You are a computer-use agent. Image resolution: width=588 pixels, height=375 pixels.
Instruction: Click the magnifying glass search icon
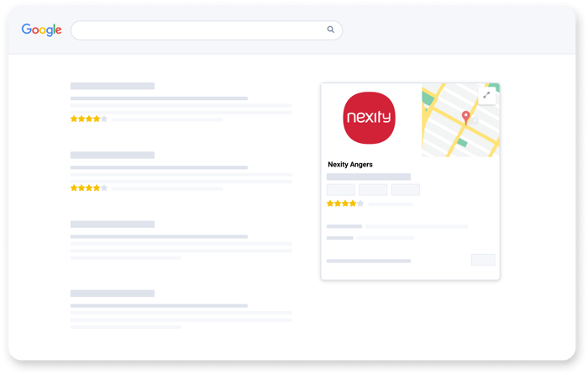click(330, 29)
